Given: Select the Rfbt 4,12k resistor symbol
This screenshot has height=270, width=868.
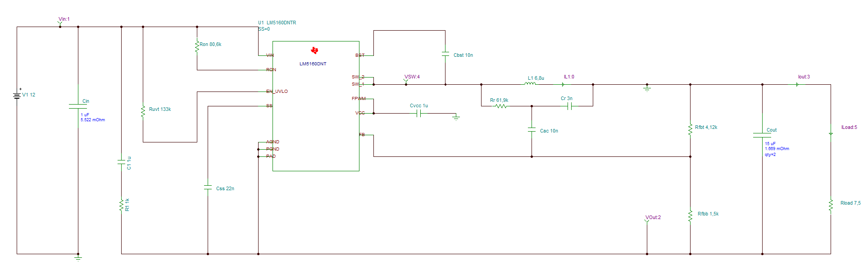Looking at the screenshot, I should (690, 129).
